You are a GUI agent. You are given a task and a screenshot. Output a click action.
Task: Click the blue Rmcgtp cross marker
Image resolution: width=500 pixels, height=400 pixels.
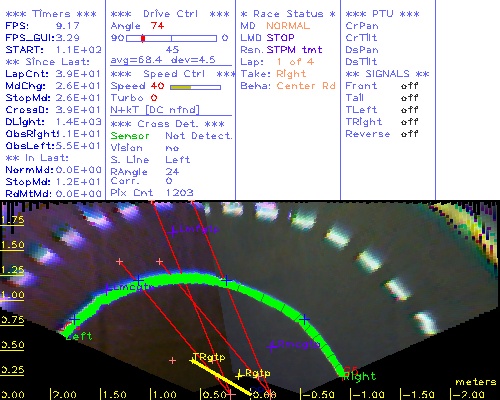273,347
